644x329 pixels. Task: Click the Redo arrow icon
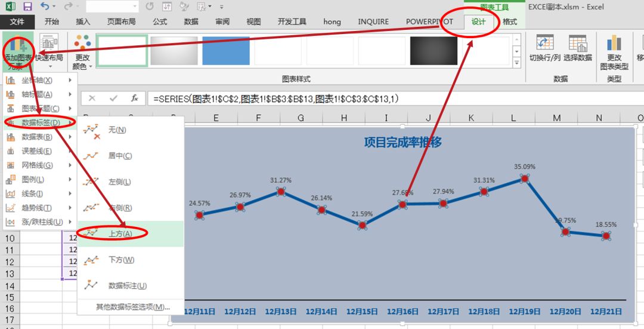click(69, 7)
